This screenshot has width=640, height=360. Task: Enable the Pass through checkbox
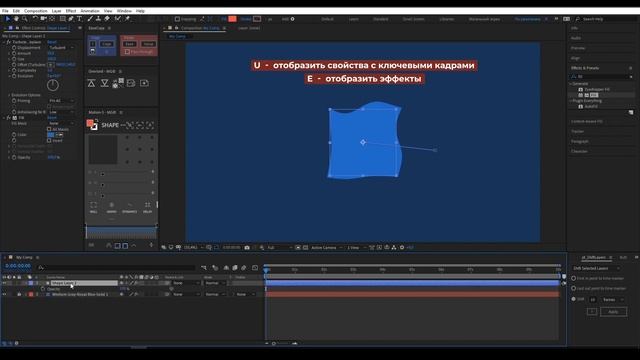(x=127, y=52)
